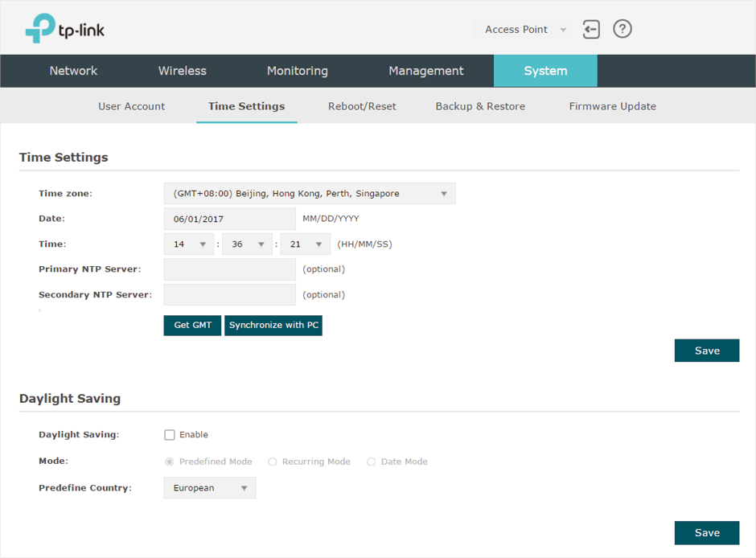Screen dimensions: 756x558
Task: Switch to User Account tab
Action: coord(132,106)
